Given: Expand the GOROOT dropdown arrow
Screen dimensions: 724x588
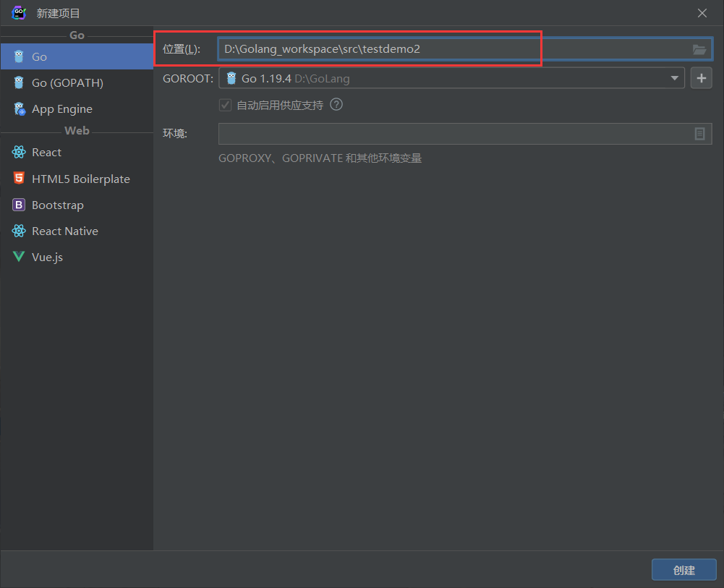Looking at the screenshot, I should 674,78.
